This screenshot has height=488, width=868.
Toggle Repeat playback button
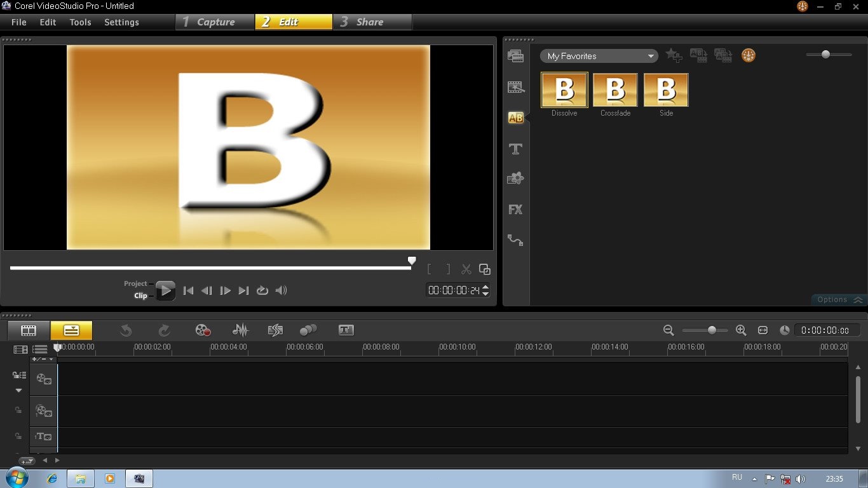(262, 290)
